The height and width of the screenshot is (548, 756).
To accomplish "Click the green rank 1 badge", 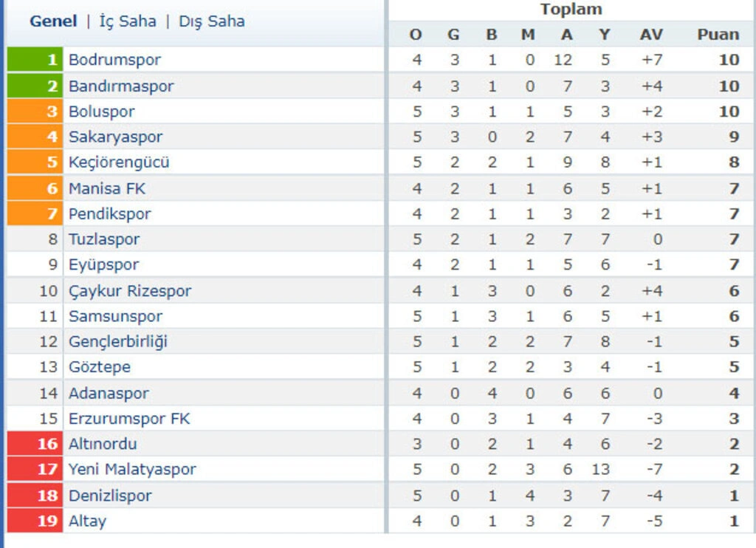I will coord(35,59).
